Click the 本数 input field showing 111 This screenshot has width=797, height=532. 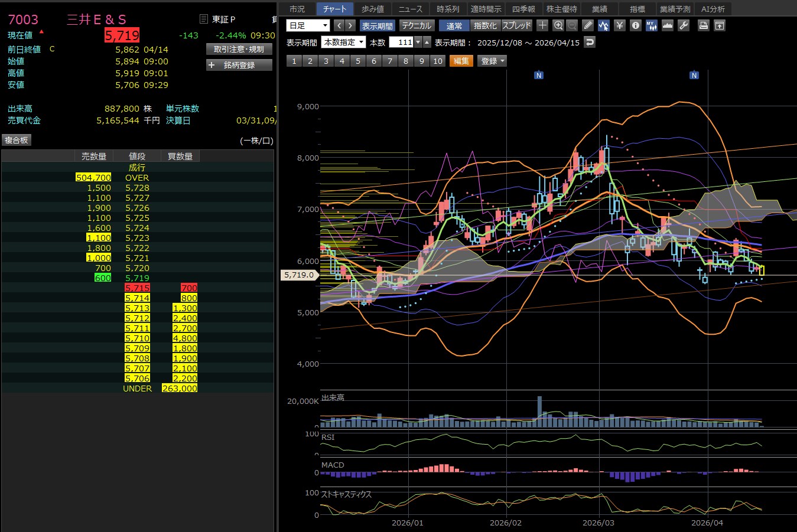click(402, 42)
